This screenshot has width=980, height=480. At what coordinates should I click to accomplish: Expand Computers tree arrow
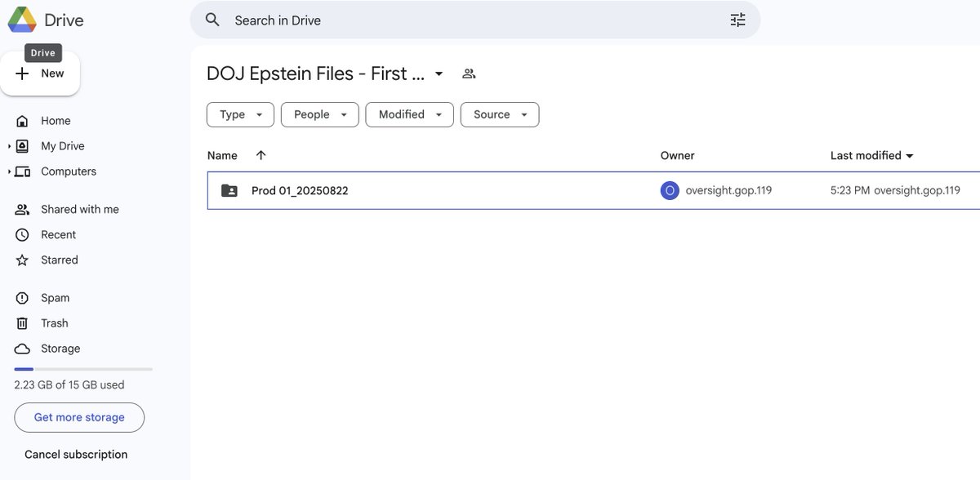pos(10,171)
